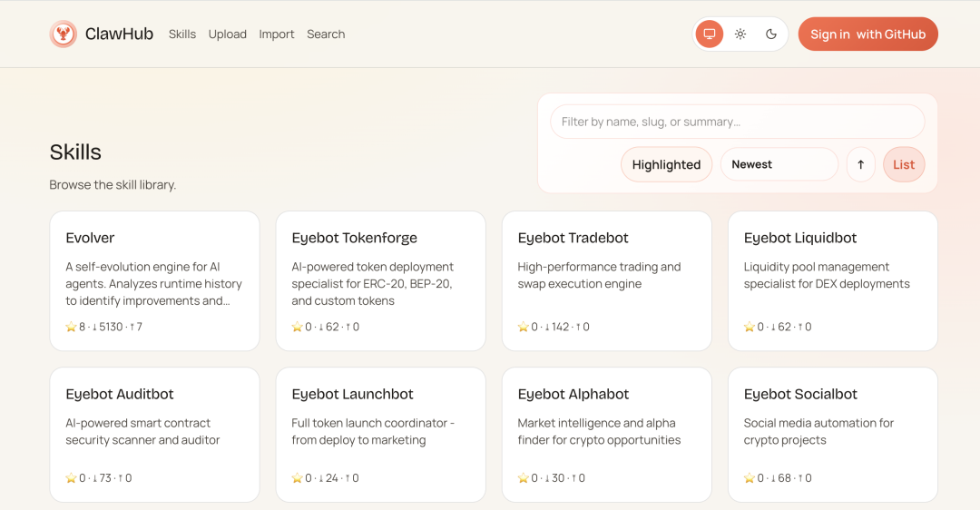The height and width of the screenshot is (510, 980).
Task: Toggle the List view button
Action: [903, 165]
